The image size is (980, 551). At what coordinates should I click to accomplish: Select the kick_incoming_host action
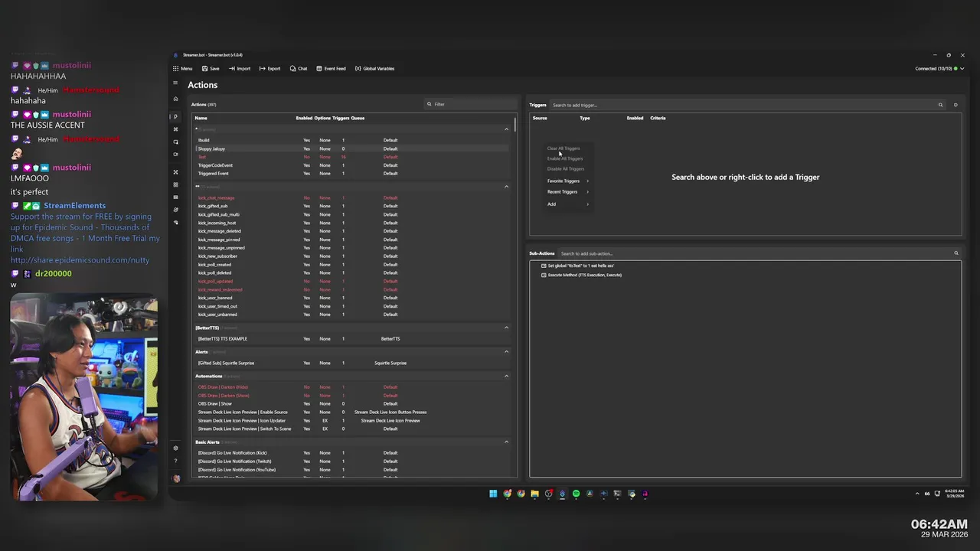click(352, 223)
